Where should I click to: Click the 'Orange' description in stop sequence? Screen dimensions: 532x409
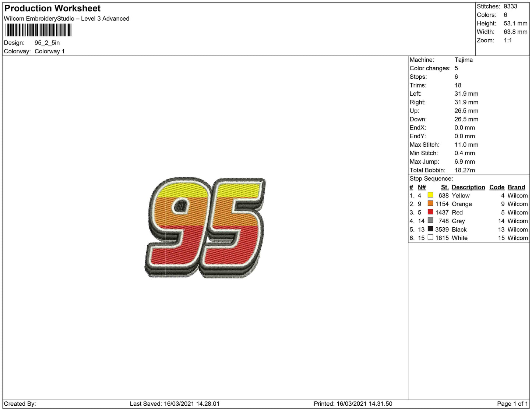(x=462, y=204)
